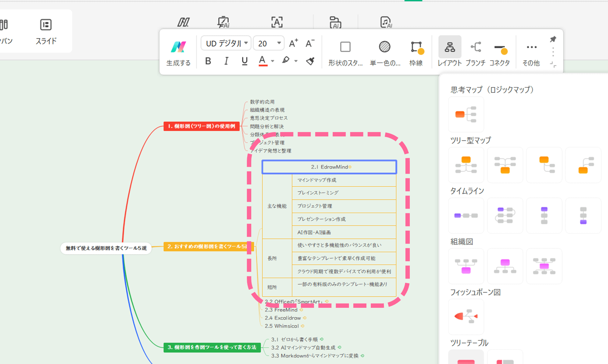608x364 pixels.
Task: Select vertical timeline layout with bottom purple
Action: (x=583, y=215)
